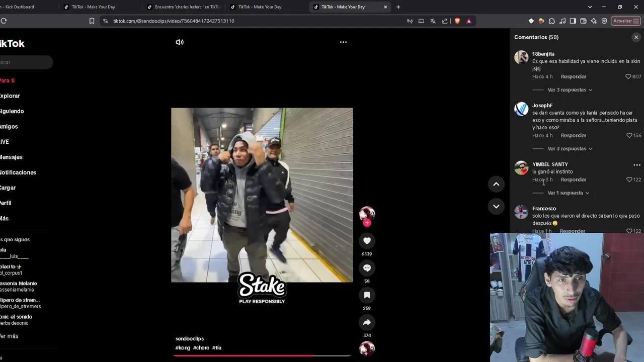Image resolution: width=644 pixels, height=362 pixels.
Task: Open browser extensions puzzle icon
Action: tap(552, 21)
